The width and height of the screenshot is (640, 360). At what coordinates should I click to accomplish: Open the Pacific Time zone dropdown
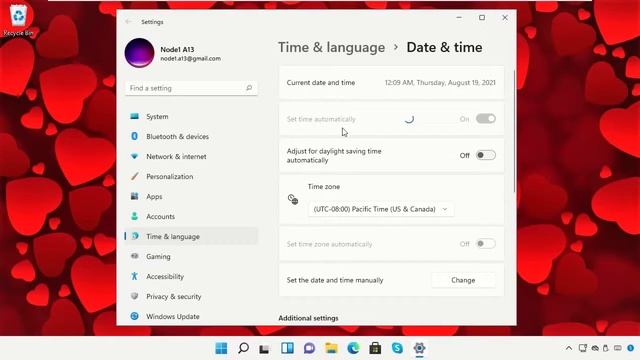(380, 209)
